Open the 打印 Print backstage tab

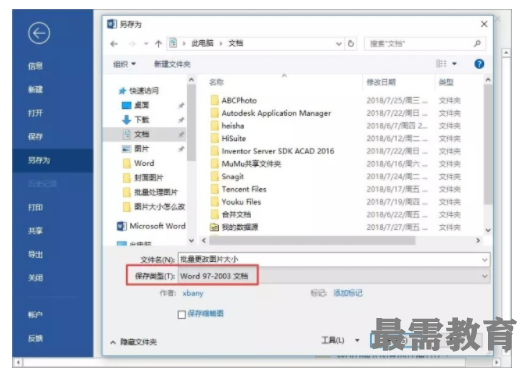35,208
